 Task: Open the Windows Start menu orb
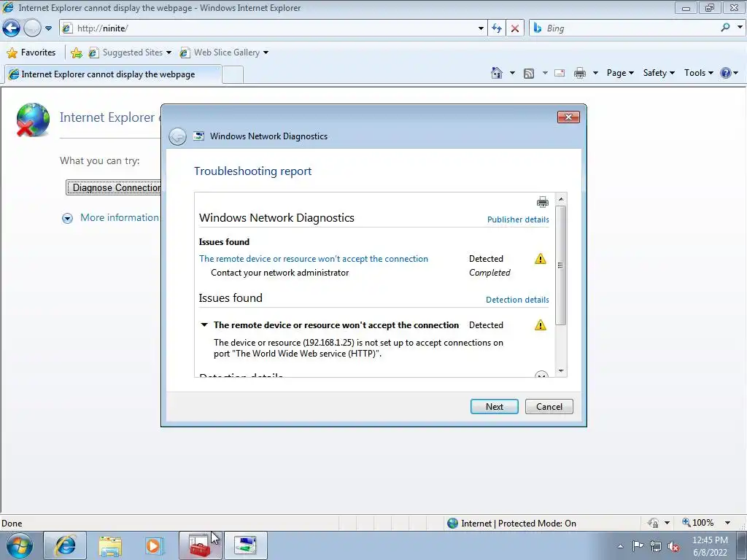tap(19, 545)
